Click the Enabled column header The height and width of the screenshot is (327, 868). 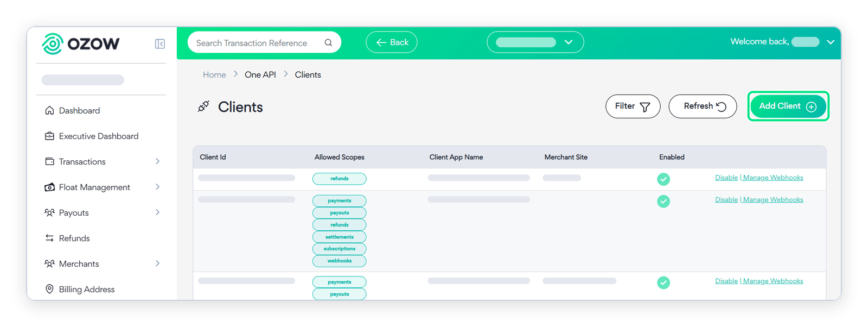point(672,157)
